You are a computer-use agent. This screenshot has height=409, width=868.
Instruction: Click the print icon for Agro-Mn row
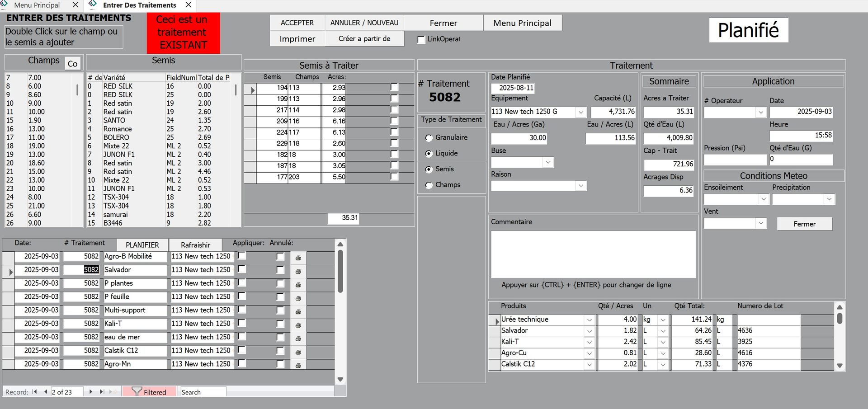pyautogui.click(x=298, y=365)
